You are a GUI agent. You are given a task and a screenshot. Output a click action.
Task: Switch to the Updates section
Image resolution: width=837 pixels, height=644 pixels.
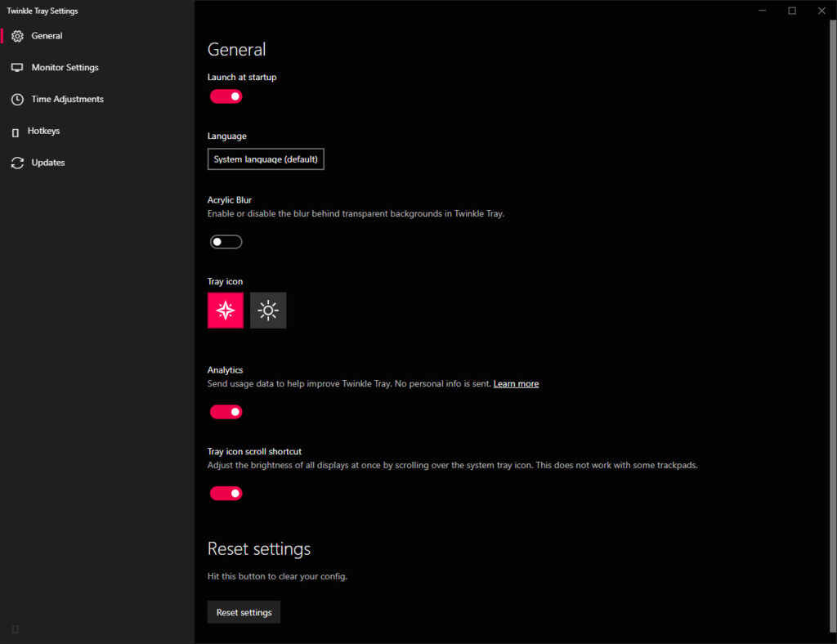pos(97,163)
